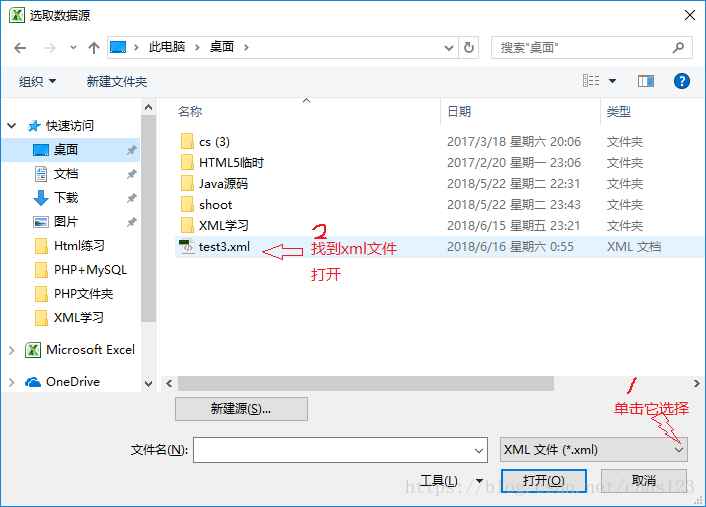Open the view options dropdown arrow
706x507 pixels.
(612, 81)
